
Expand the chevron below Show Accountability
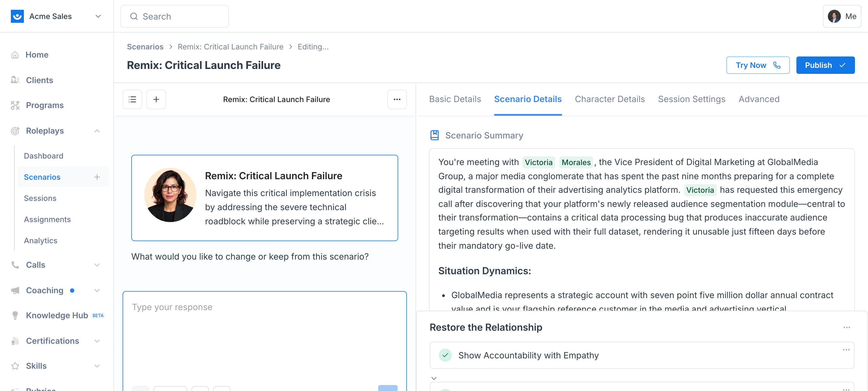click(x=434, y=379)
